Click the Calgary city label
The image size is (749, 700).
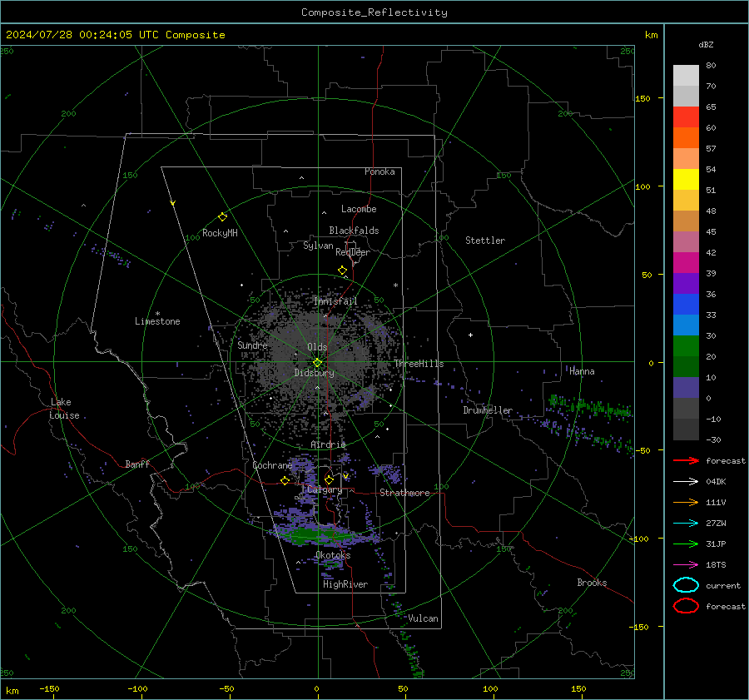[x=325, y=489]
